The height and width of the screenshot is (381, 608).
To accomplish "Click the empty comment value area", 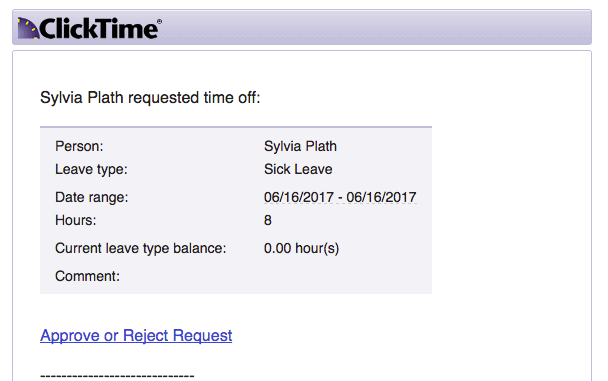I will point(340,276).
